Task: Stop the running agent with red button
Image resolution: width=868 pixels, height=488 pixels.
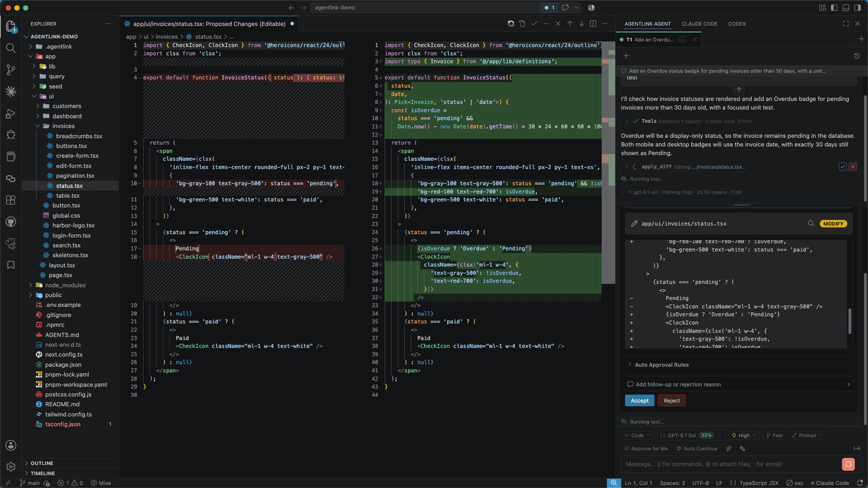Action: point(848,464)
